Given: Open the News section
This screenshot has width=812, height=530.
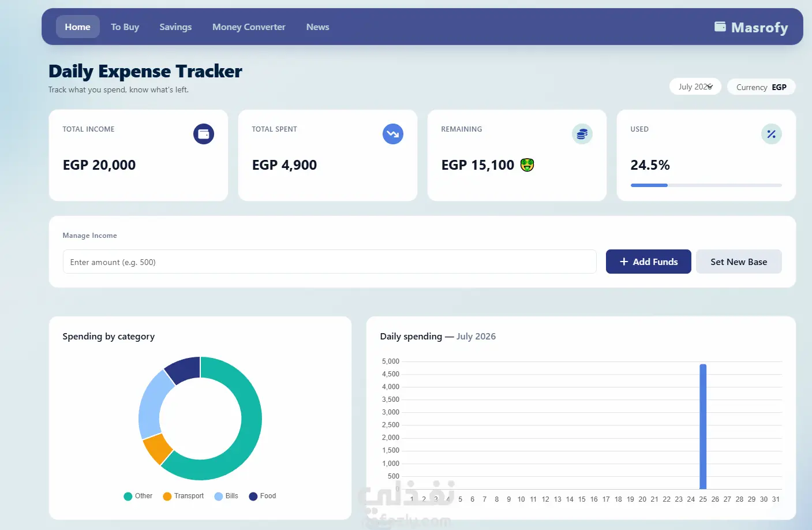Looking at the screenshot, I should (317, 27).
